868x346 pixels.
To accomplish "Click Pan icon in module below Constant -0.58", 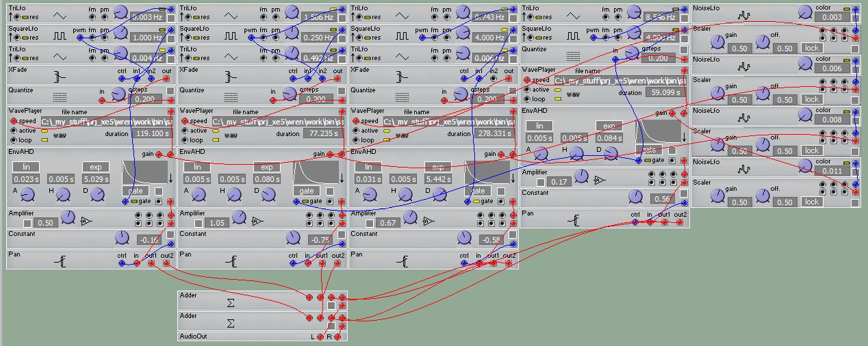I will [403, 261].
